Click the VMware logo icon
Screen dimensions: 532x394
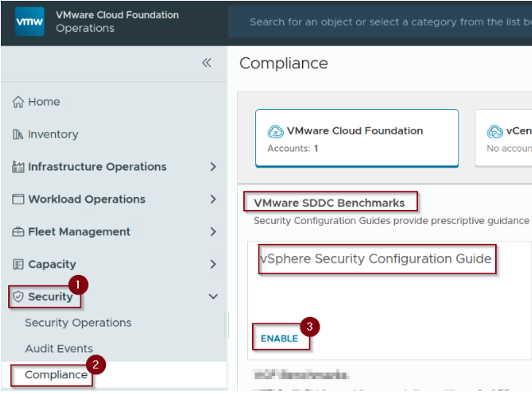30,22
